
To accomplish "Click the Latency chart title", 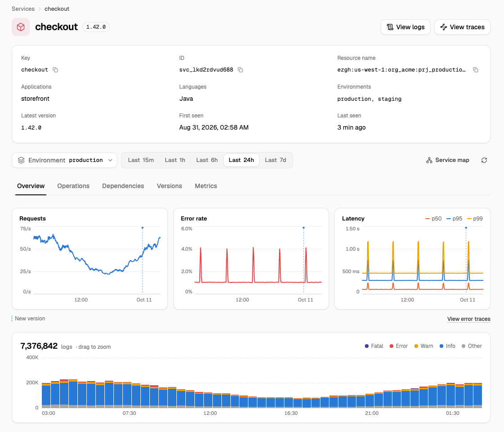I will tap(353, 219).
